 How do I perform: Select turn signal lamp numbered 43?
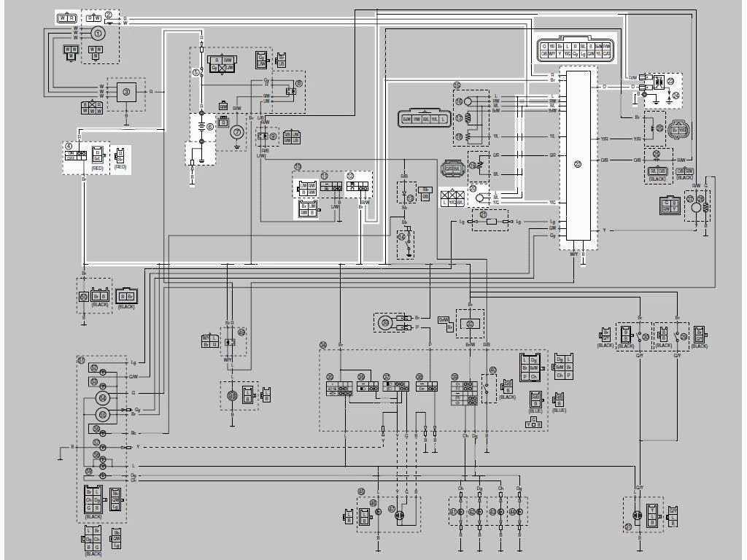coord(500,512)
